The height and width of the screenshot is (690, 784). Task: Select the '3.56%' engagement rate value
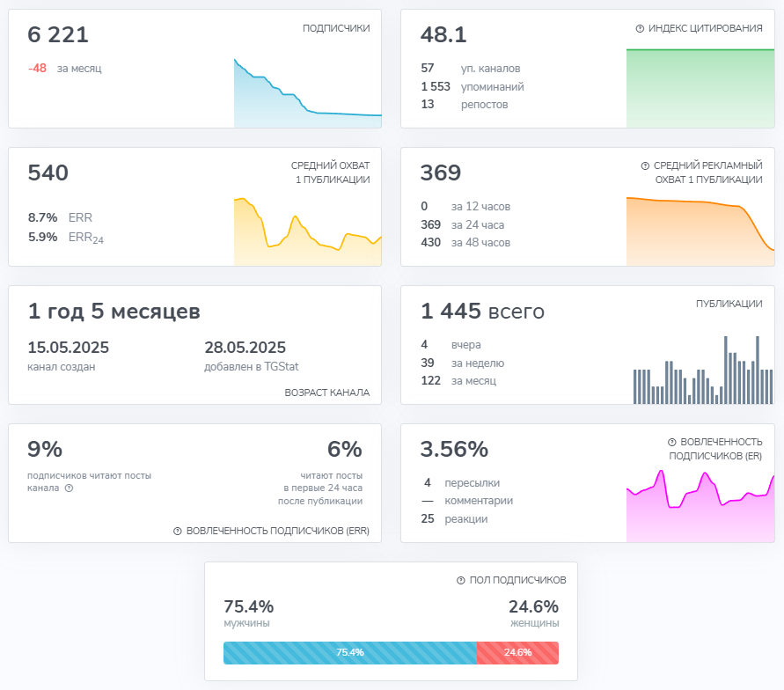(454, 449)
